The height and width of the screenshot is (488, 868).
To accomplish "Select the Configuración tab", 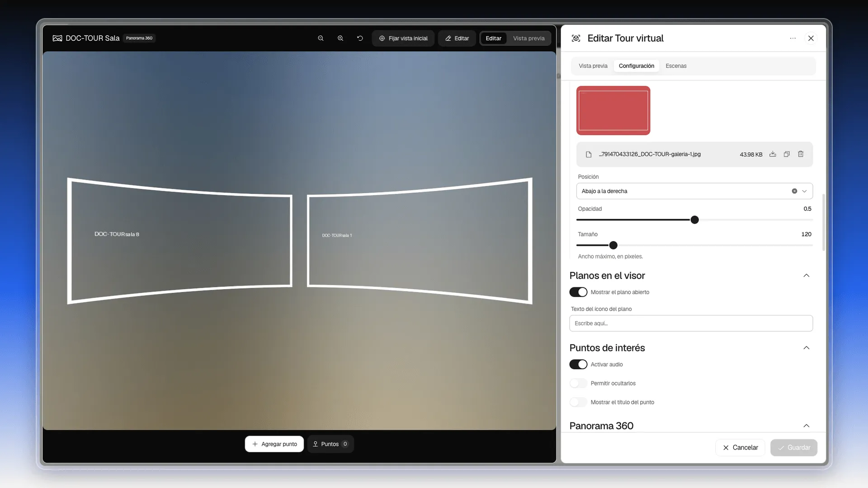I will pyautogui.click(x=636, y=66).
